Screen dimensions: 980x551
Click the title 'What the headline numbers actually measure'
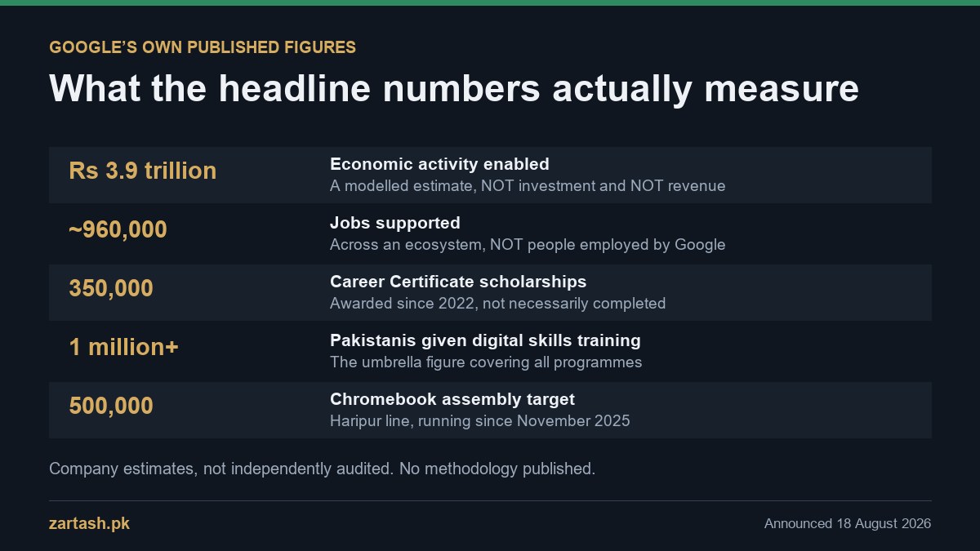click(x=454, y=89)
